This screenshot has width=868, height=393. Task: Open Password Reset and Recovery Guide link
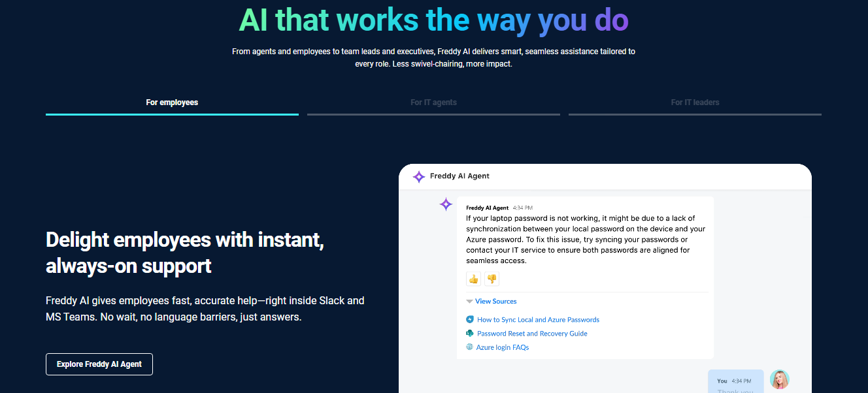pos(532,334)
